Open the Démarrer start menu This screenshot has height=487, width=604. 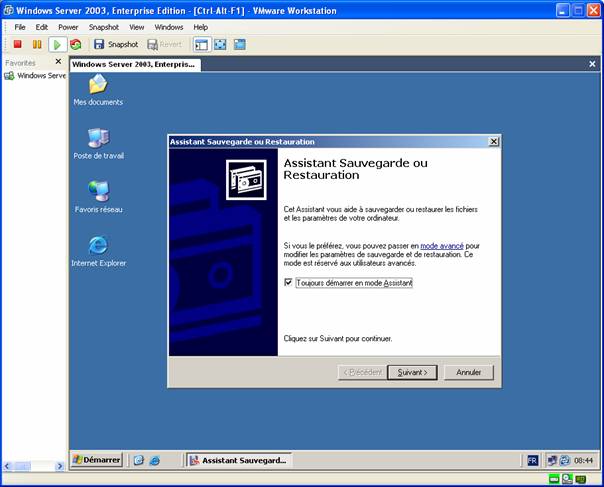coord(97,460)
